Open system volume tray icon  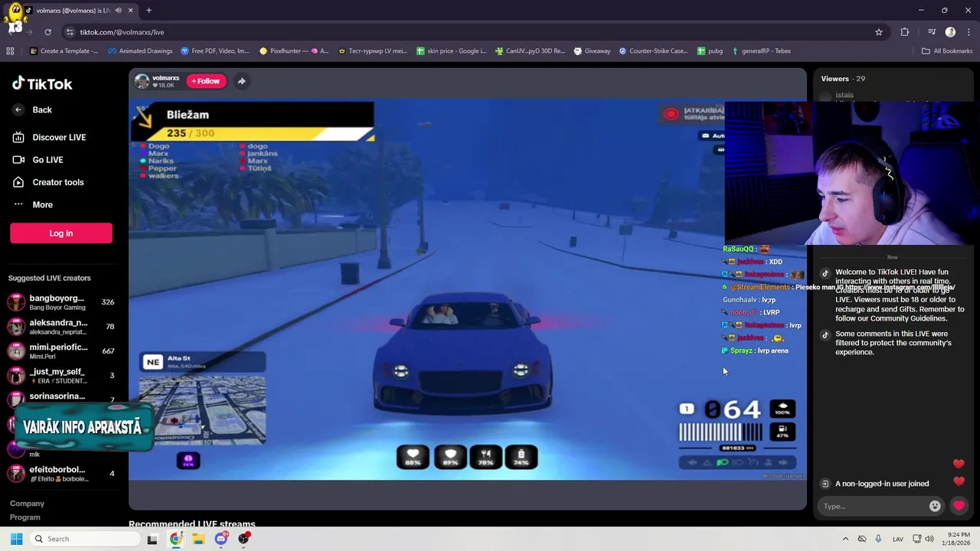pos(929,539)
